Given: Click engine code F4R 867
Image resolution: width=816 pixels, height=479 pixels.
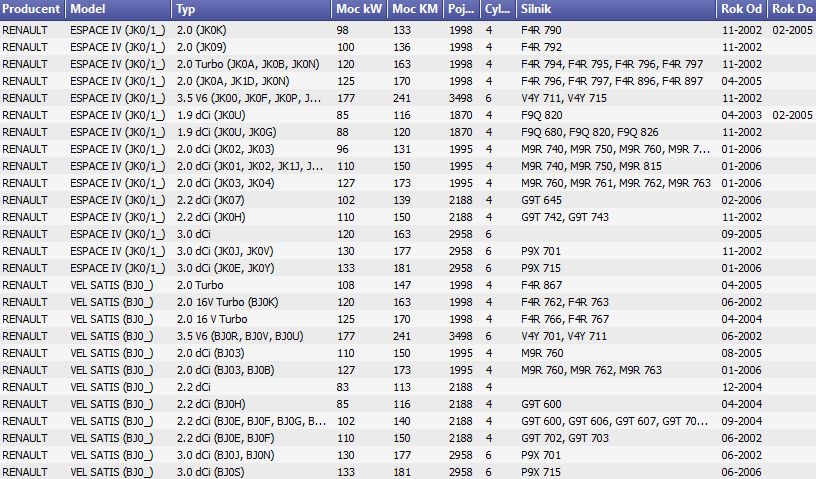Looking at the screenshot, I should (x=541, y=285).
